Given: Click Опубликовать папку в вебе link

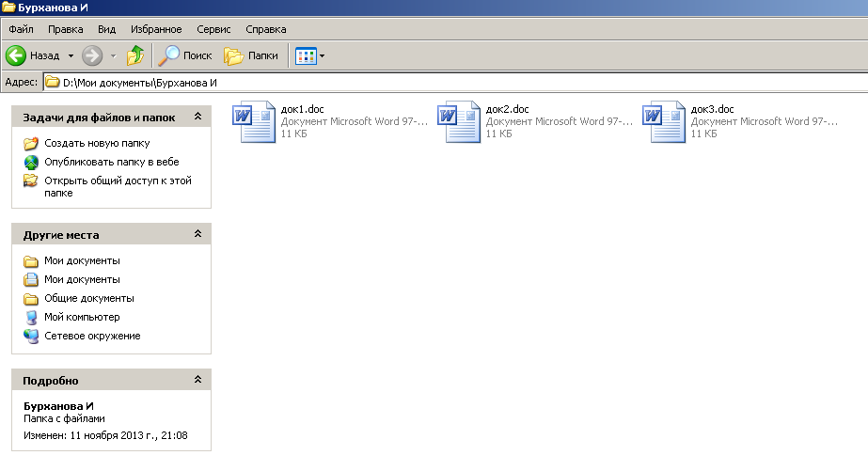Looking at the screenshot, I should tap(112, 162).
